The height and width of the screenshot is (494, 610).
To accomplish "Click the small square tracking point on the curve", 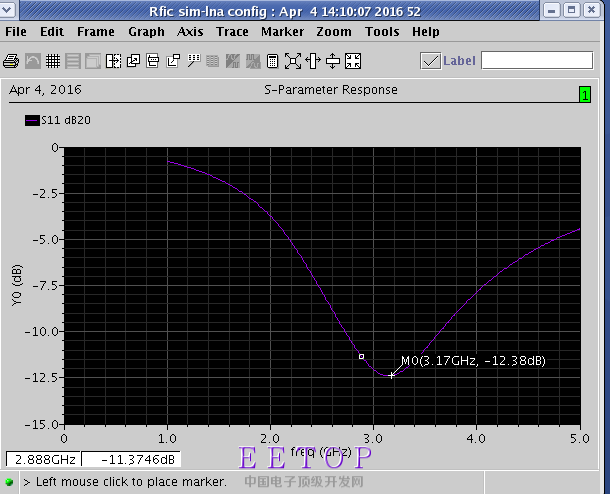I will [361, 356].
